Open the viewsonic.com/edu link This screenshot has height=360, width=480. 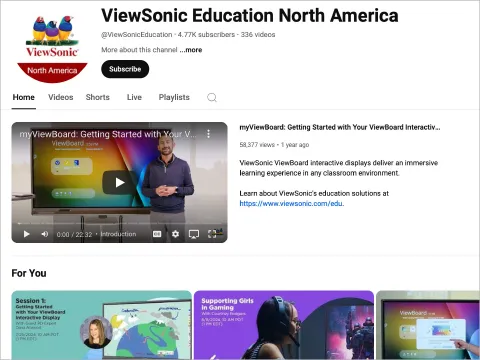(292, 203)
